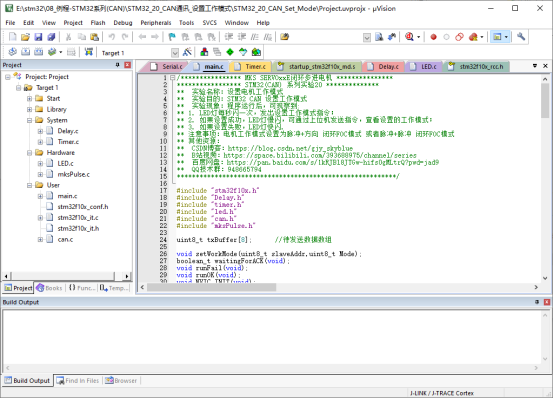554x398 pixels.
Task: Switch to the Timer.c editor tab
Action: [x=251, y=66]
